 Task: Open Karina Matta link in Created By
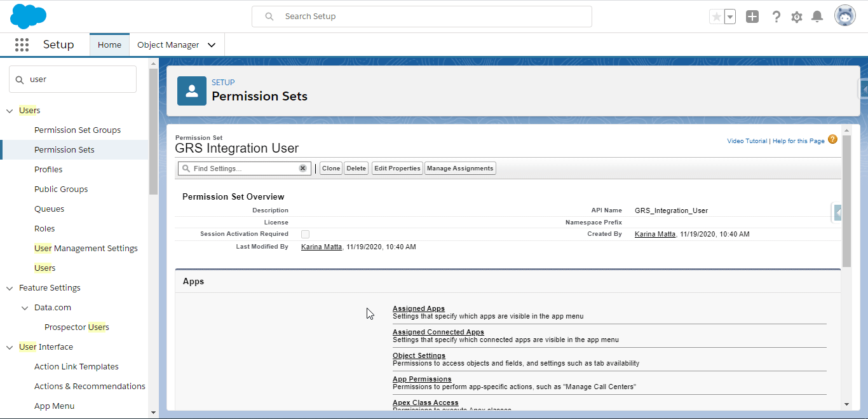pos(655,235)
